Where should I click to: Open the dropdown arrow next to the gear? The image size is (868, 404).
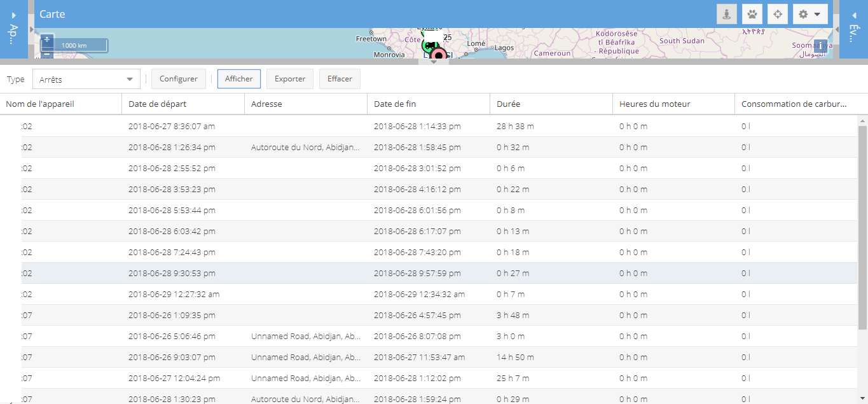point(818,13)
